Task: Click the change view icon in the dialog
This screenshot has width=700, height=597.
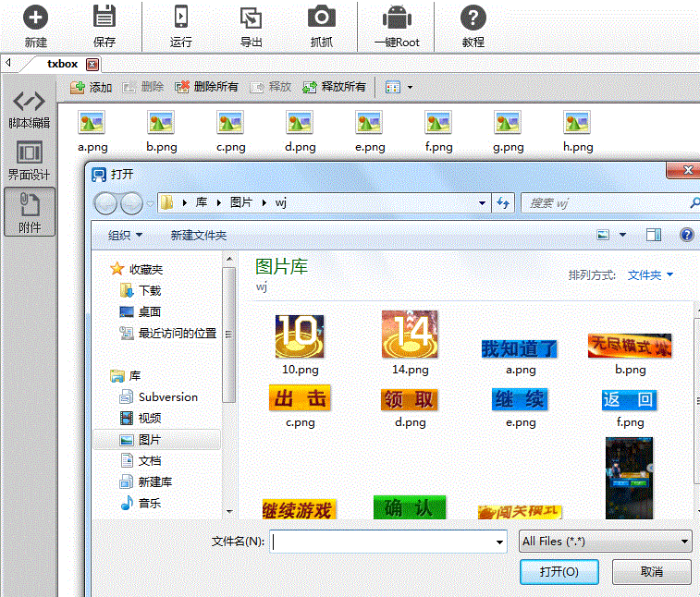Action: point(603,235)
